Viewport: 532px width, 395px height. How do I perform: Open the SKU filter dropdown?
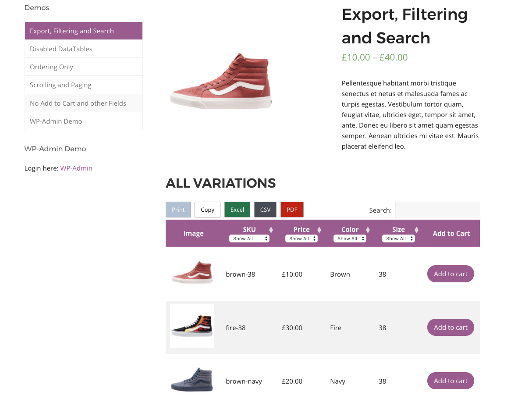point(249,238)
